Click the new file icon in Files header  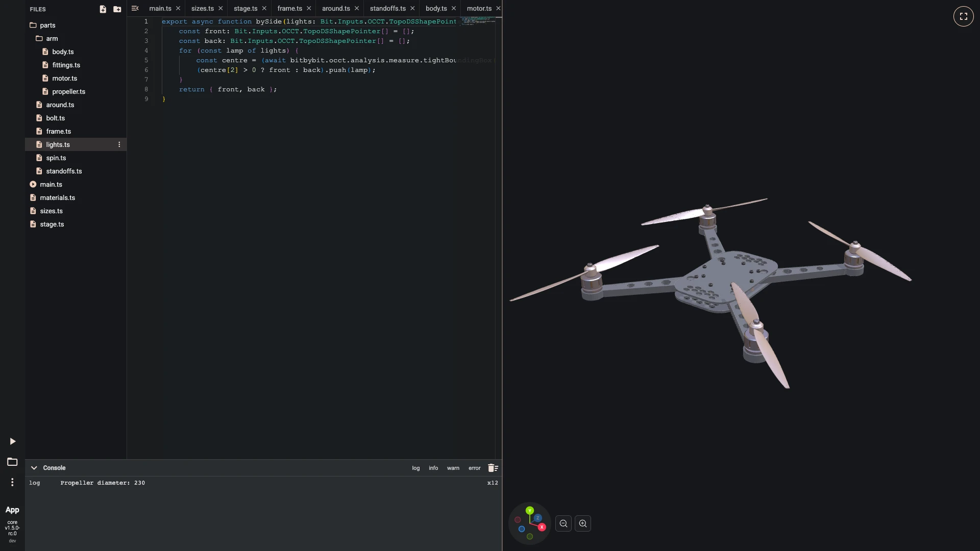[x=103, y=9]
